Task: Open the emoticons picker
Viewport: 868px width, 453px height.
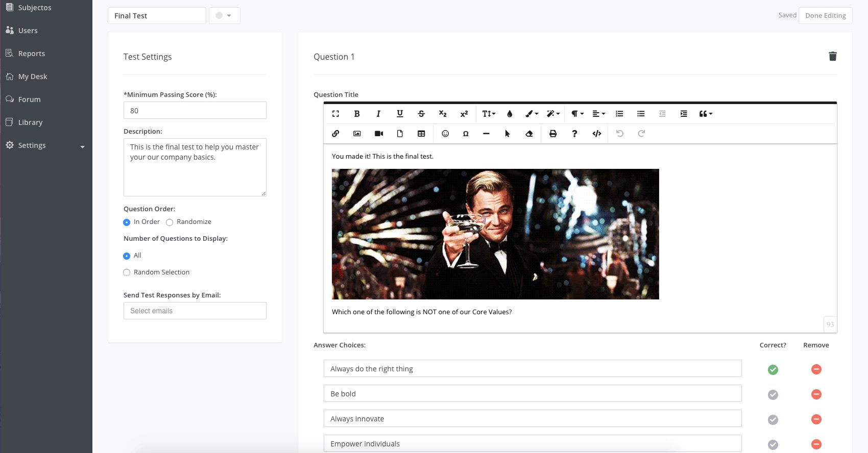Action: pos(445,134)
